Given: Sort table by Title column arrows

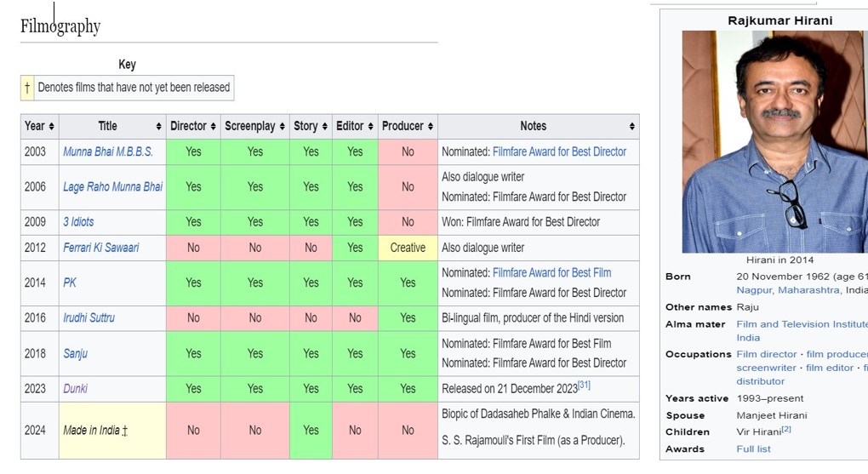Looking at the screenshot, I should (158, 126).
